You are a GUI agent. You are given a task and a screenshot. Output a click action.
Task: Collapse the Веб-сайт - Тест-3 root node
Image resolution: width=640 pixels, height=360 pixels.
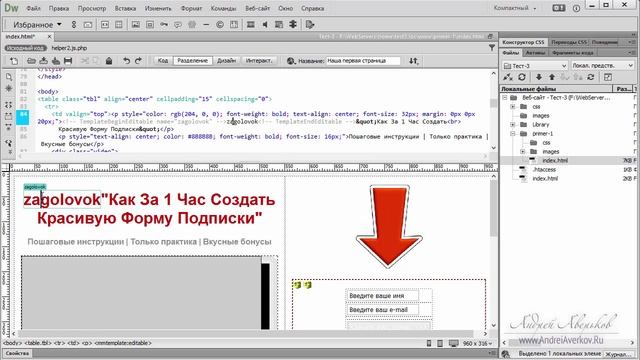(x=505, y=98)
